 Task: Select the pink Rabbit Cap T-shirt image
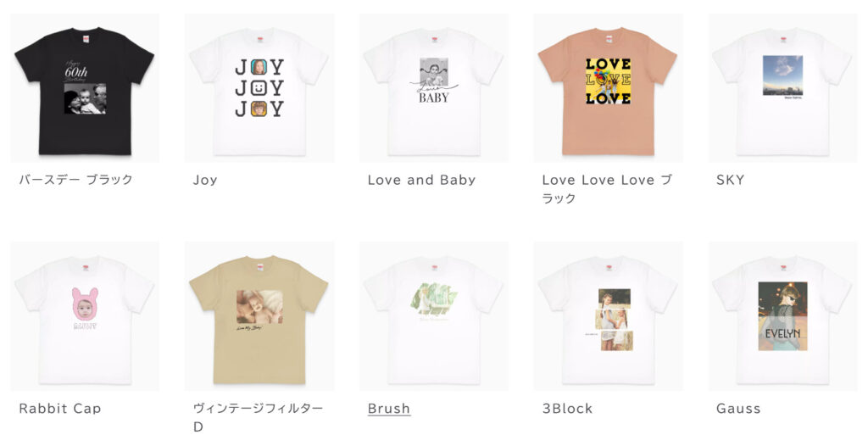[85, 316]
